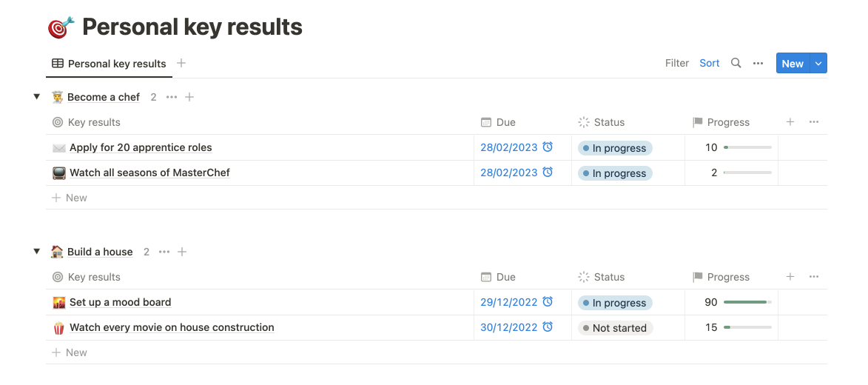Open column options menu in house table
The image size is (868, 385).
pos(814,277)
